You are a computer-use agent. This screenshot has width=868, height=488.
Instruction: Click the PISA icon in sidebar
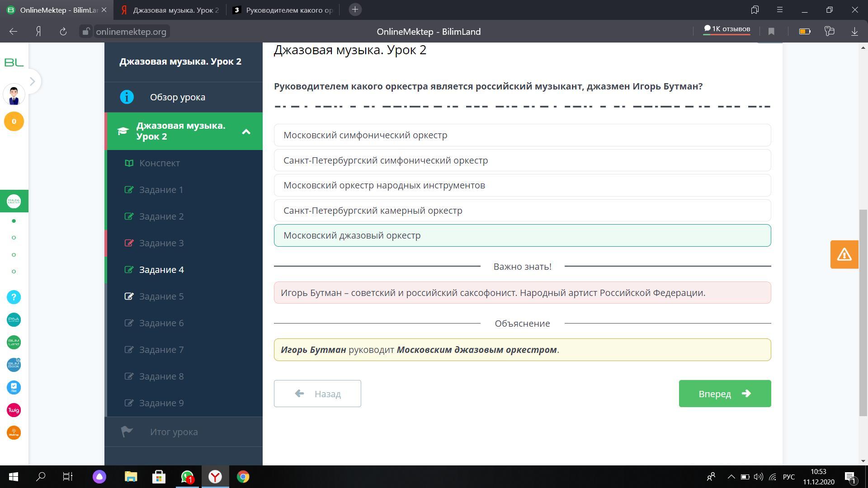point(14,320)
